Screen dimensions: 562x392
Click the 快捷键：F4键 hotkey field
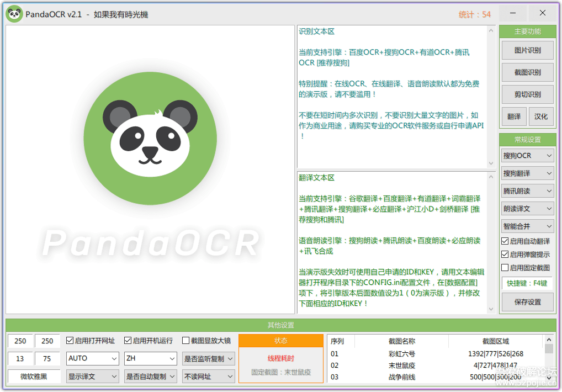[527, 283]
